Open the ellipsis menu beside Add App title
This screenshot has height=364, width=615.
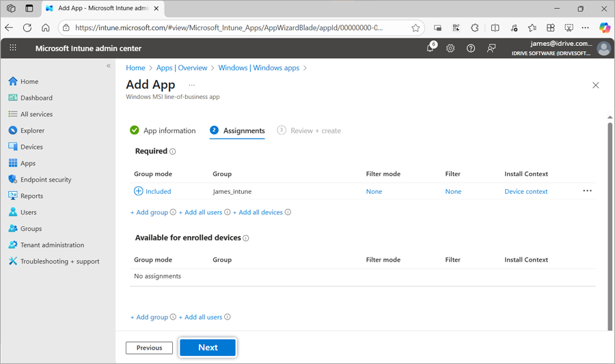pos(192,85)
